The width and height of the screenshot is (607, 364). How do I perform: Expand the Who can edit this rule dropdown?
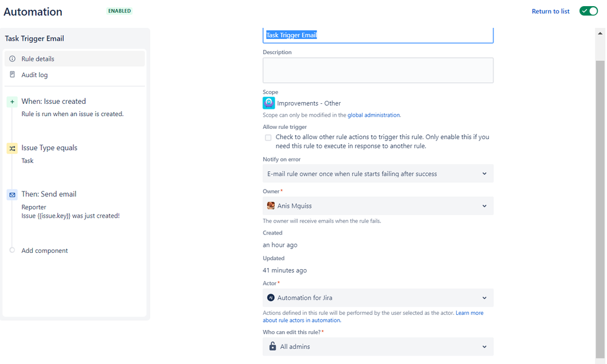click(378, 346)
